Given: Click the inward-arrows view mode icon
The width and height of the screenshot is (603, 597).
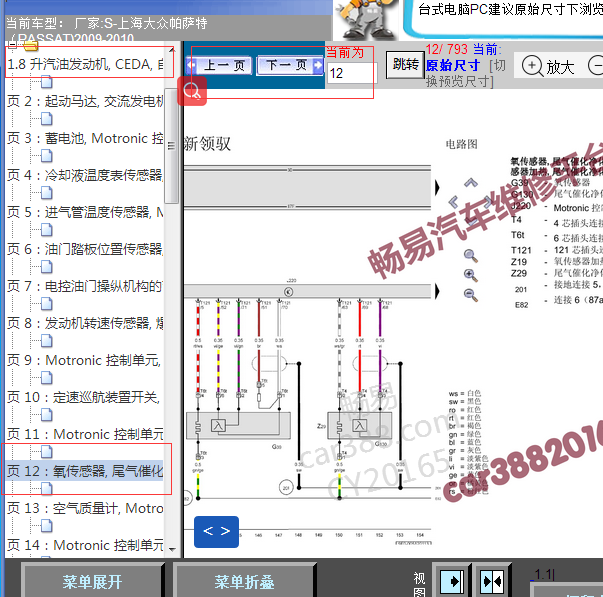Looking at the screenshot, I should (492, 581).
